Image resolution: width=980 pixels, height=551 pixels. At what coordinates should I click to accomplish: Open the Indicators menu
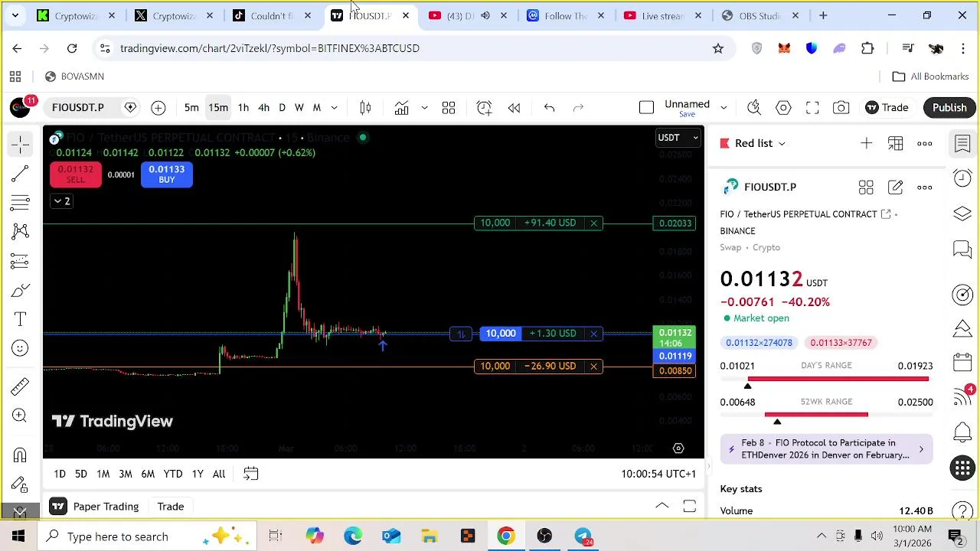coord(402,108)
